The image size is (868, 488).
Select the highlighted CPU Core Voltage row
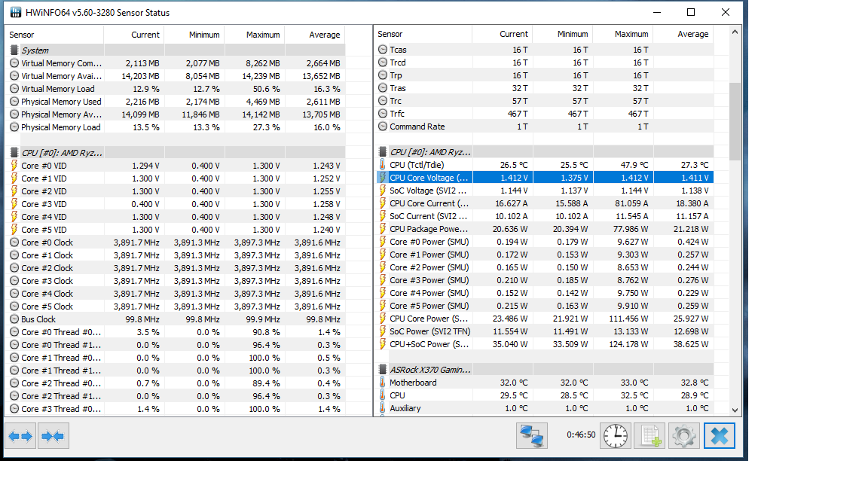pyautogui.click(x=544, y=178)
